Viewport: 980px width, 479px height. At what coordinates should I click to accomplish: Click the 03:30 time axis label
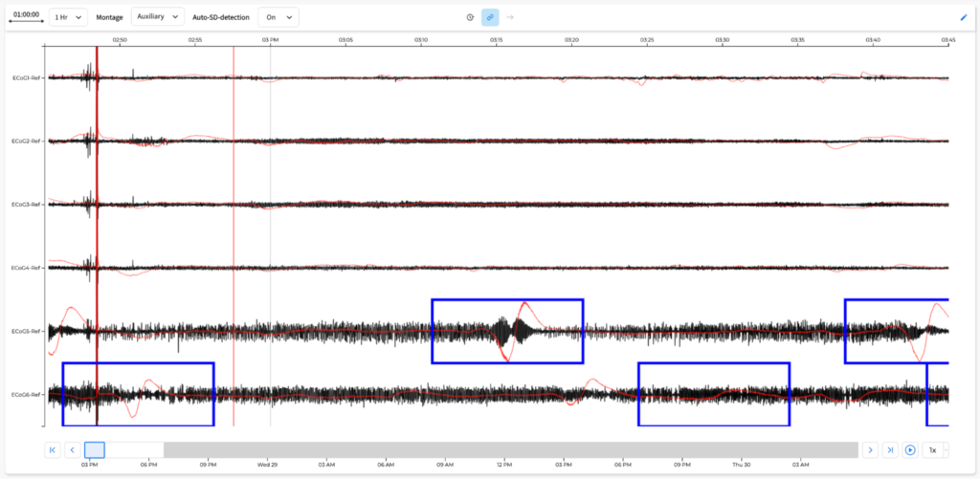pos(722,39)
